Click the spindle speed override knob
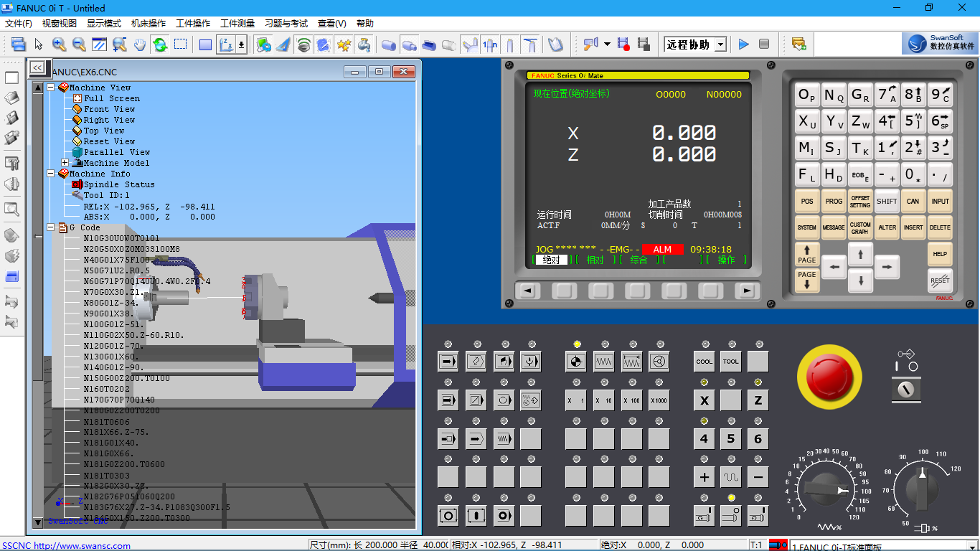Viewport: 980px width, 551px height. pos(922,489)
